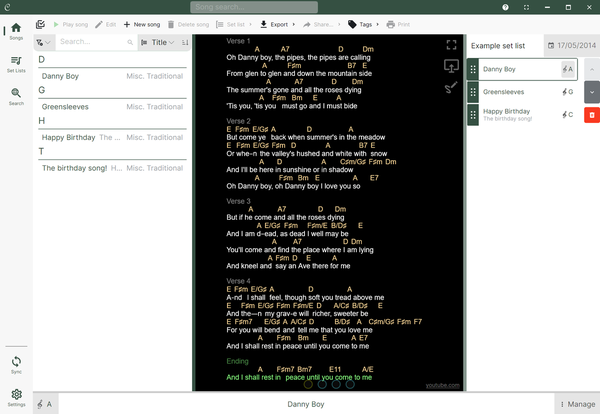Click Delete song trash button

[x=188, y=24]
